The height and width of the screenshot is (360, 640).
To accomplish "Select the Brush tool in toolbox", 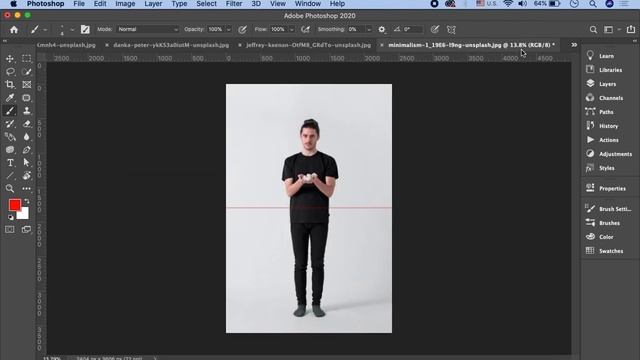I will (10, 111).
